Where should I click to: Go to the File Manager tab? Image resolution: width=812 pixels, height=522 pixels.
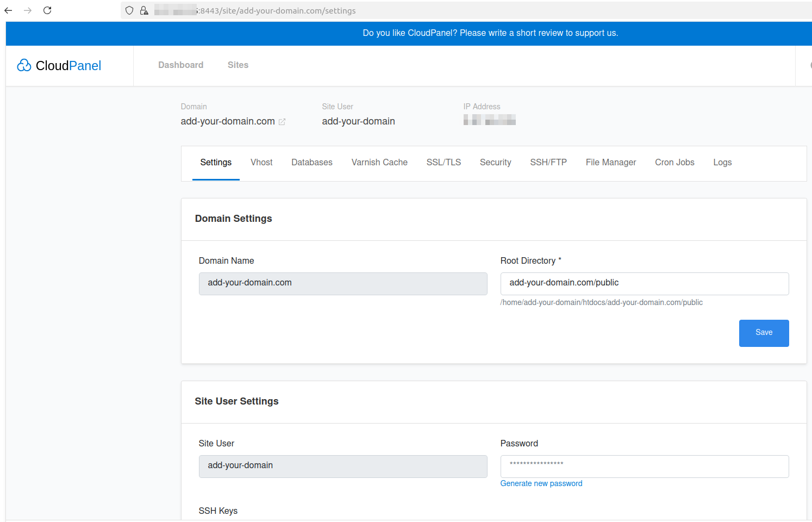point(611,162)
